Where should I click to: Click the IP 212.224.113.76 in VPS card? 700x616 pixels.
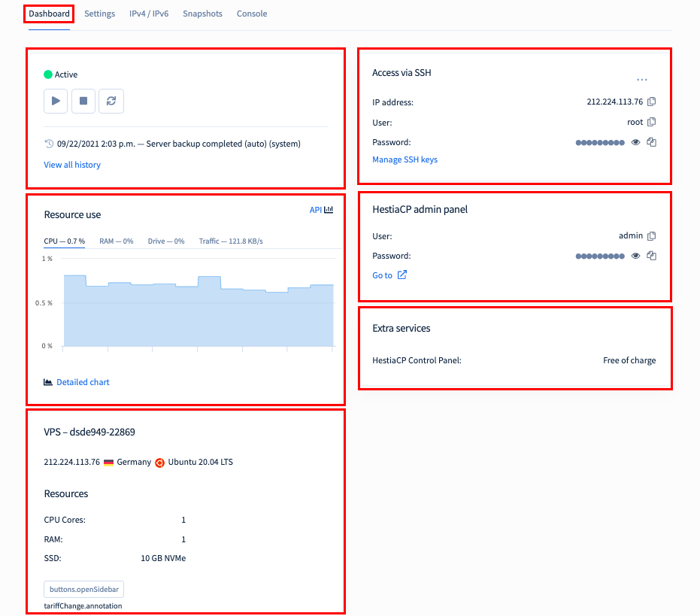pyautogui.click(x=72, y=462)
